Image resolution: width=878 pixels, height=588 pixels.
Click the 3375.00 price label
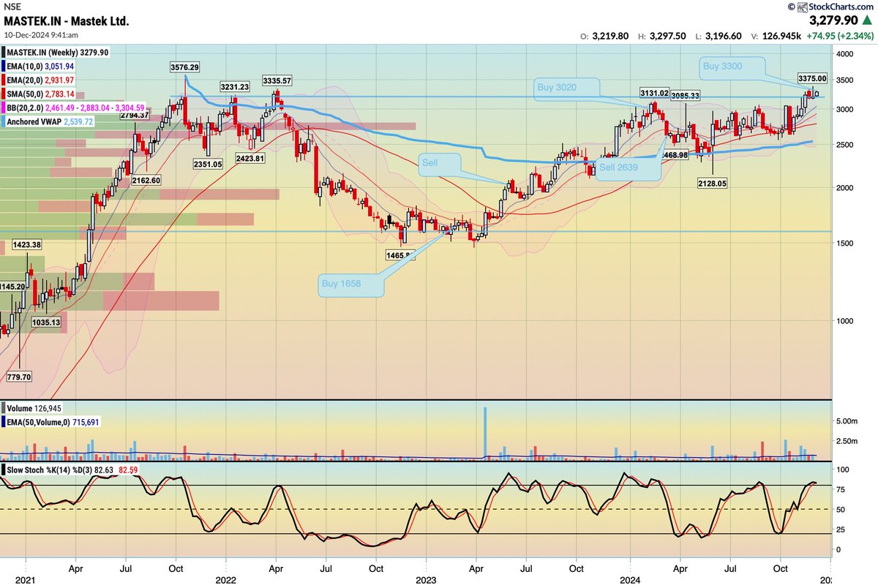[x=812, y=78]
